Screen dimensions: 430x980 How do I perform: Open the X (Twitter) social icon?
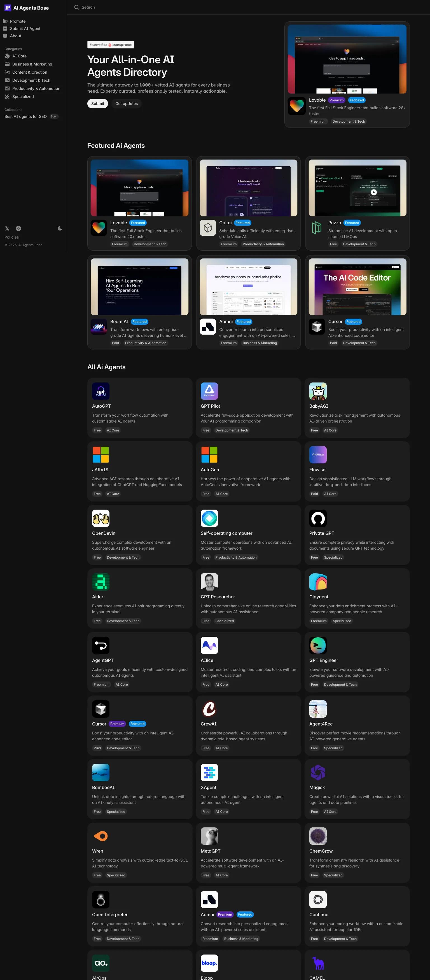pos(7,228)
